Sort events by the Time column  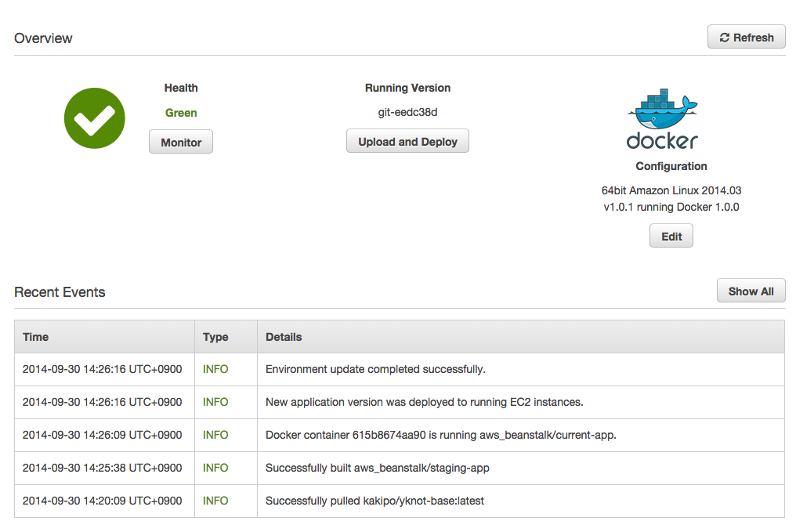click(35, 336)
